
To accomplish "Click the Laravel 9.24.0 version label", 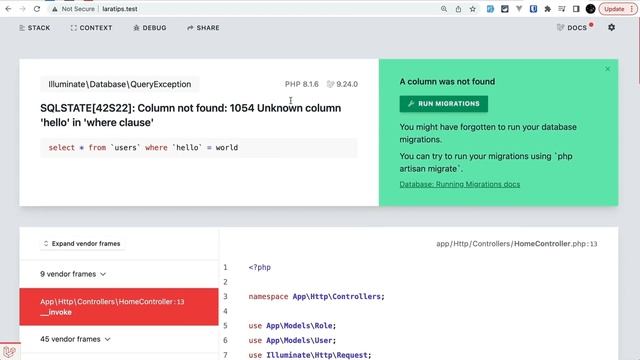I will pyautogui.click(x=342, y=84).
